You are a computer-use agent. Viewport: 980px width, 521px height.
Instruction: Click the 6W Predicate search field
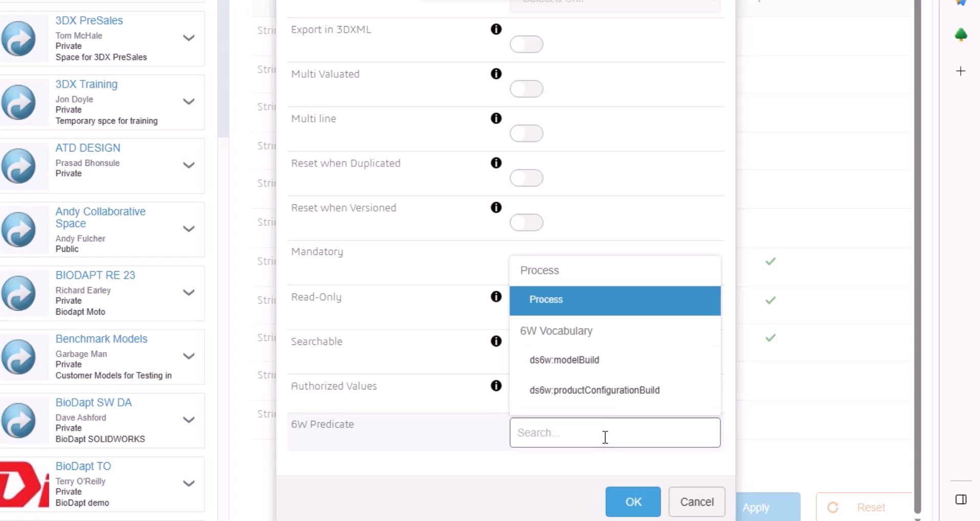pyautogui.click(x=615, y=432)
